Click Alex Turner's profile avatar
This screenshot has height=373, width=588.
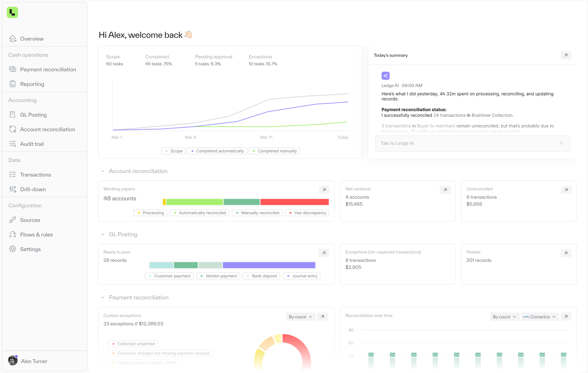click(13, 361)
